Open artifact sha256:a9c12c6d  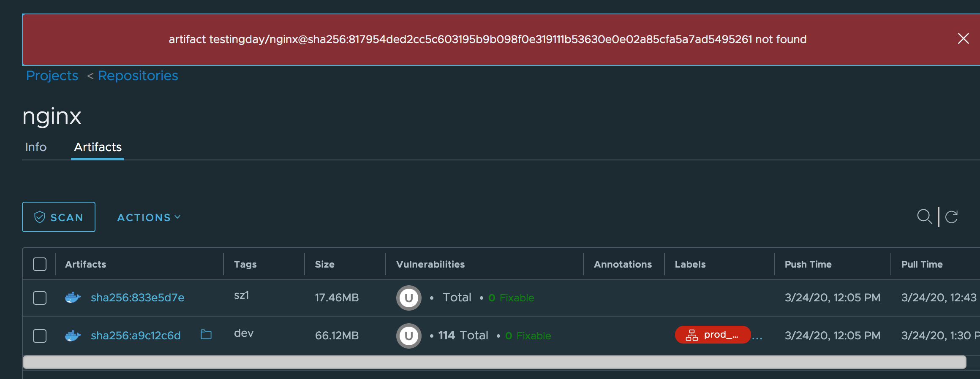click(136, 336)
